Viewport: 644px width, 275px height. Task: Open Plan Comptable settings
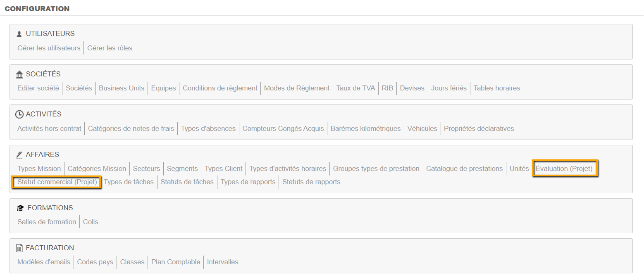[x=176, y=262]
